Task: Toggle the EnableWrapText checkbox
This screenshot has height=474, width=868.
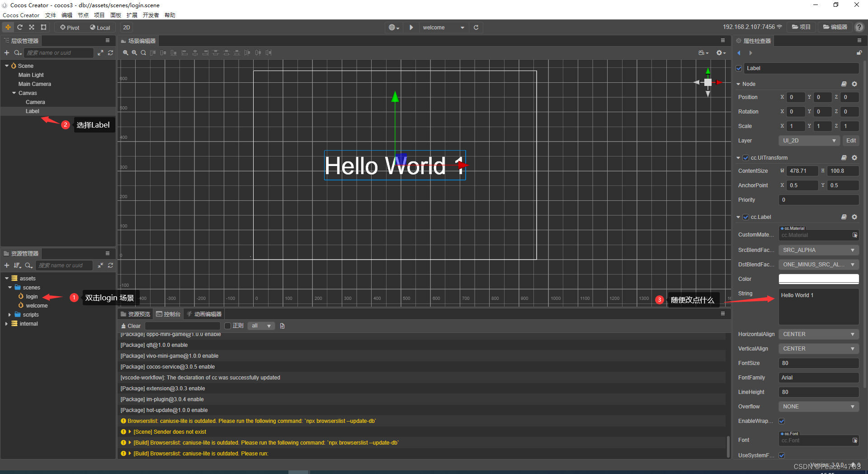Action: click(x=782, y=421)
